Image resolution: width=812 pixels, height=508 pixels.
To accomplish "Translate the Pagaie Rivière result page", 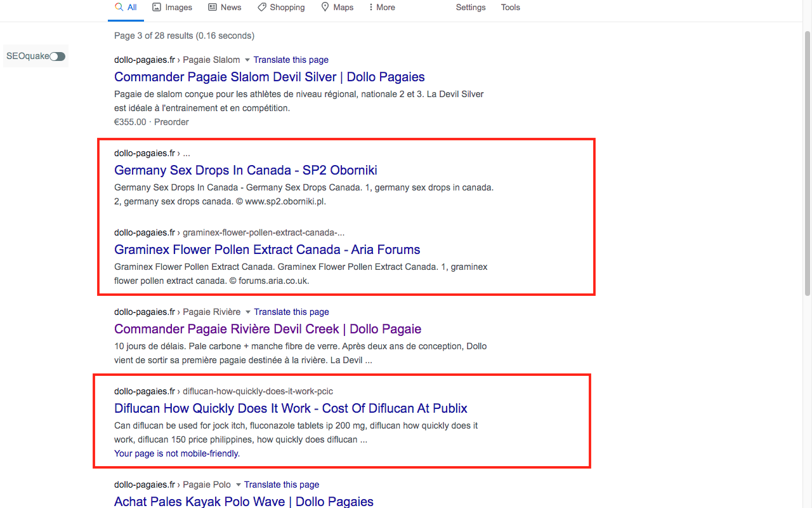I will tap(292, 312).
